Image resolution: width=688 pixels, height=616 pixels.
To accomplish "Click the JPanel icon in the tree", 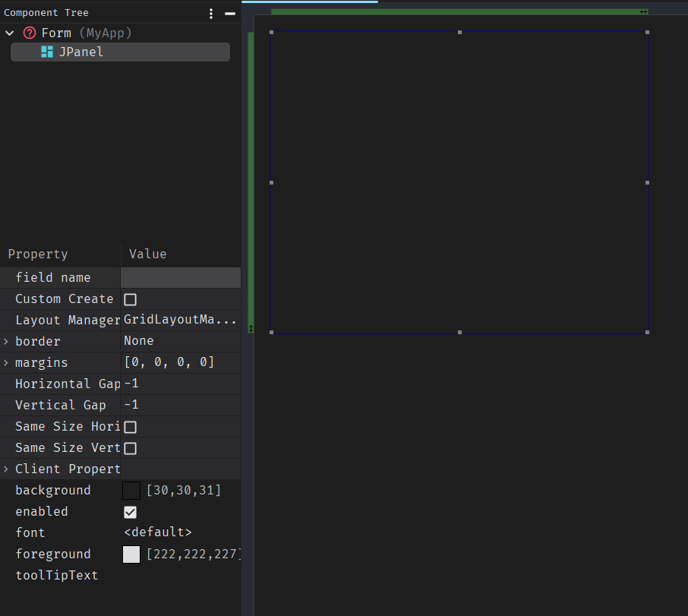I will pos(47,52).
